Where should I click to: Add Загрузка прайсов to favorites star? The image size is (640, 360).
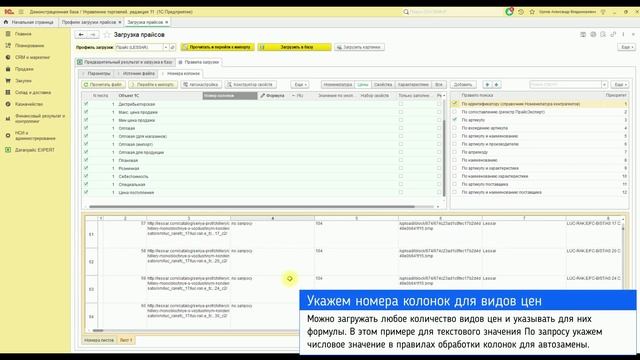tap(107, 35)
